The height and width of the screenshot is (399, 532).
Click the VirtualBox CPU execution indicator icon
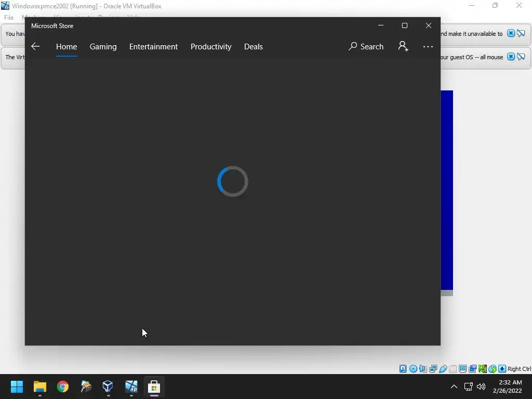483,368
